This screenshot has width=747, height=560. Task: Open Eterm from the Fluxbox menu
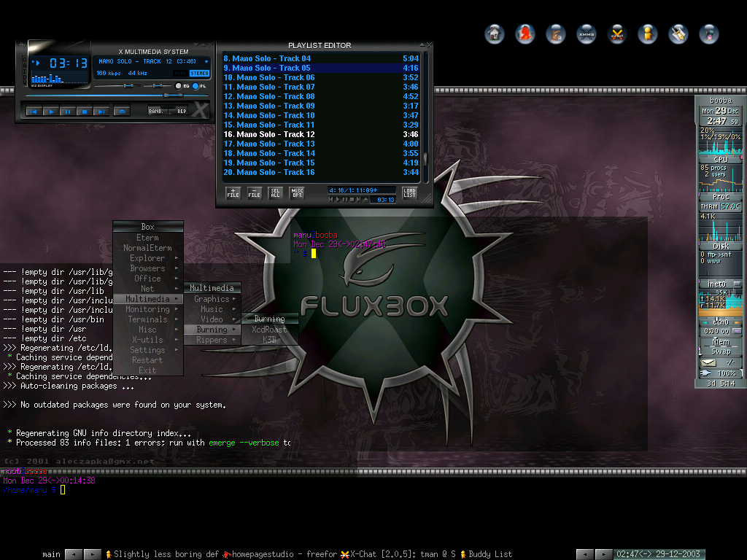[147, 238]
